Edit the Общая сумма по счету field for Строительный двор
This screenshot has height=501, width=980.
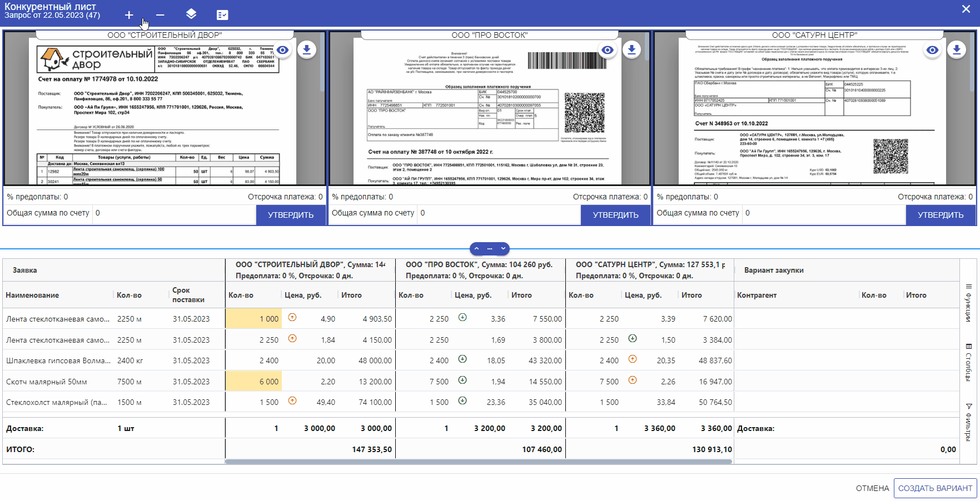(174, 213)
